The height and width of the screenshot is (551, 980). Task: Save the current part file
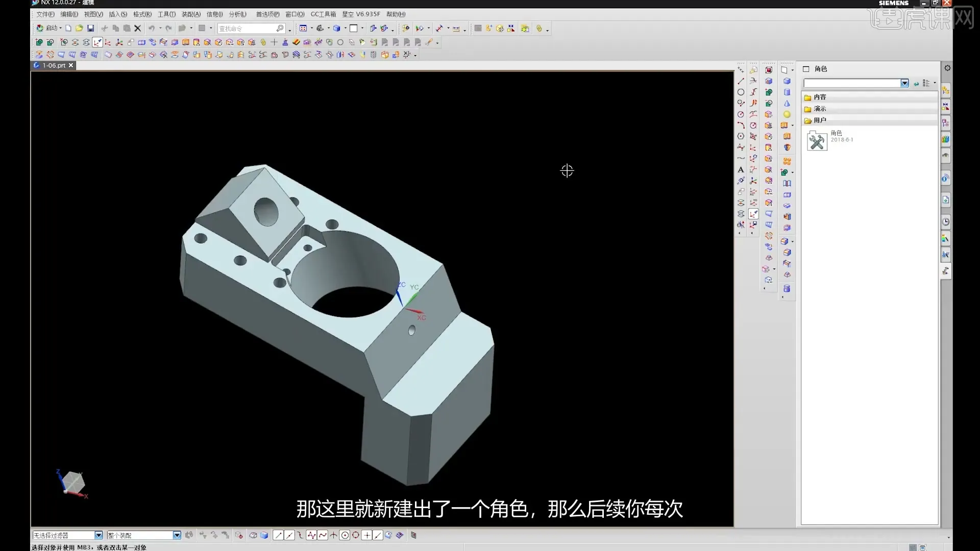click(91, 29)
